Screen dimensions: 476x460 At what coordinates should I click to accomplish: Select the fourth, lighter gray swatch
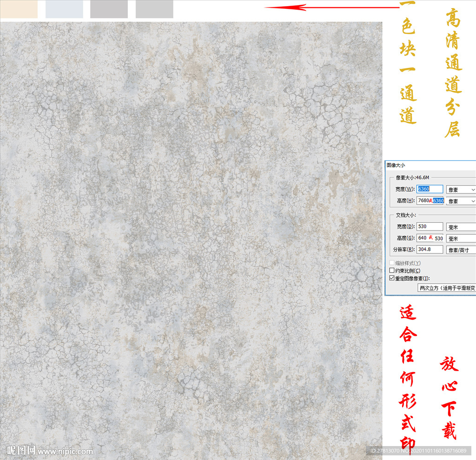point(154,9)
